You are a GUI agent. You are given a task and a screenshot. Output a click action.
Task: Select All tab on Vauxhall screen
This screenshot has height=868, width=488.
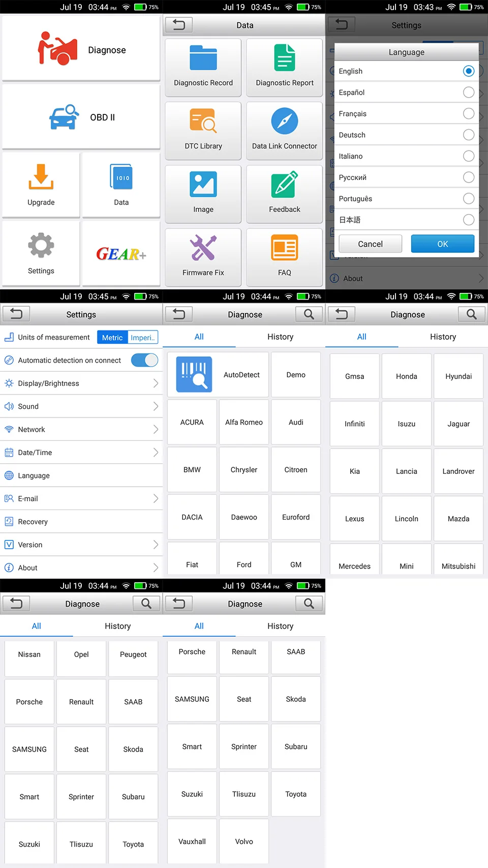[x=199, y=626]
